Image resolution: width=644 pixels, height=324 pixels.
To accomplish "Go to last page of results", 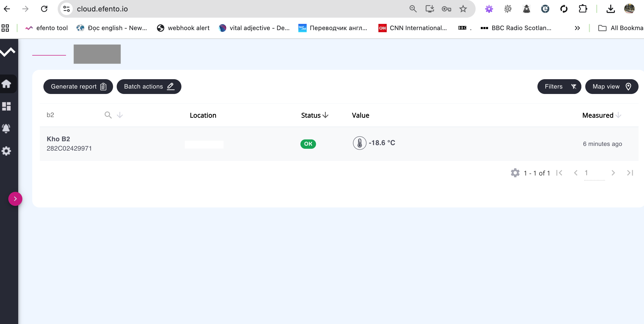I will [630, 173].
